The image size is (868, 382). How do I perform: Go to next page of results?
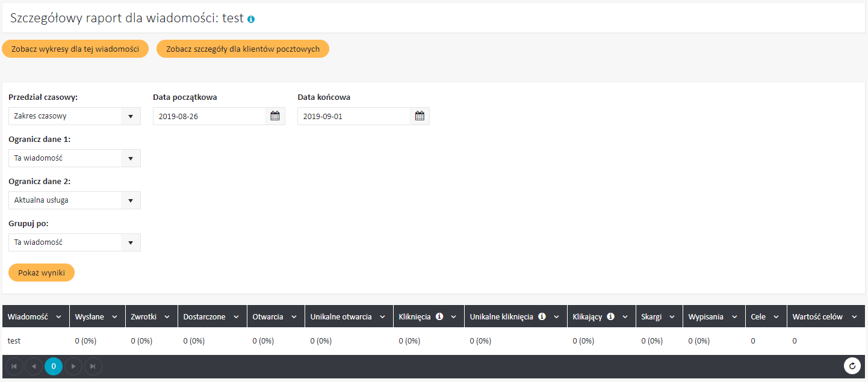(x=73, y=366)
